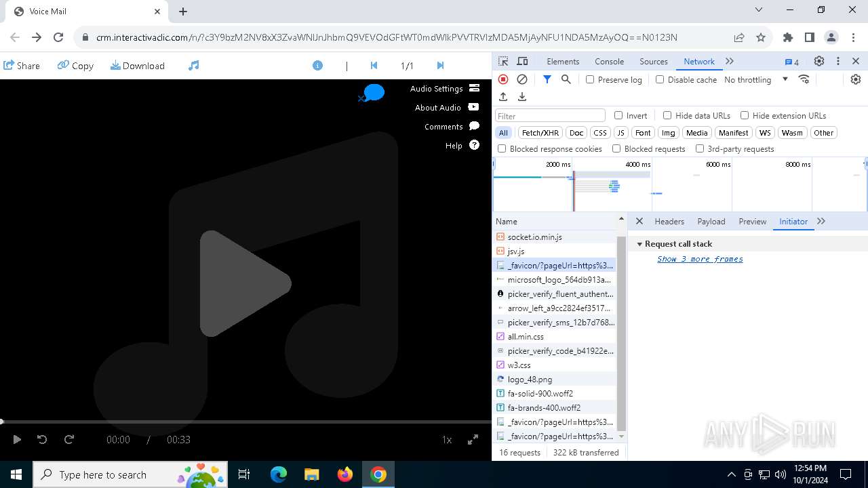Click Show 3 more frames link

point(700,259)
